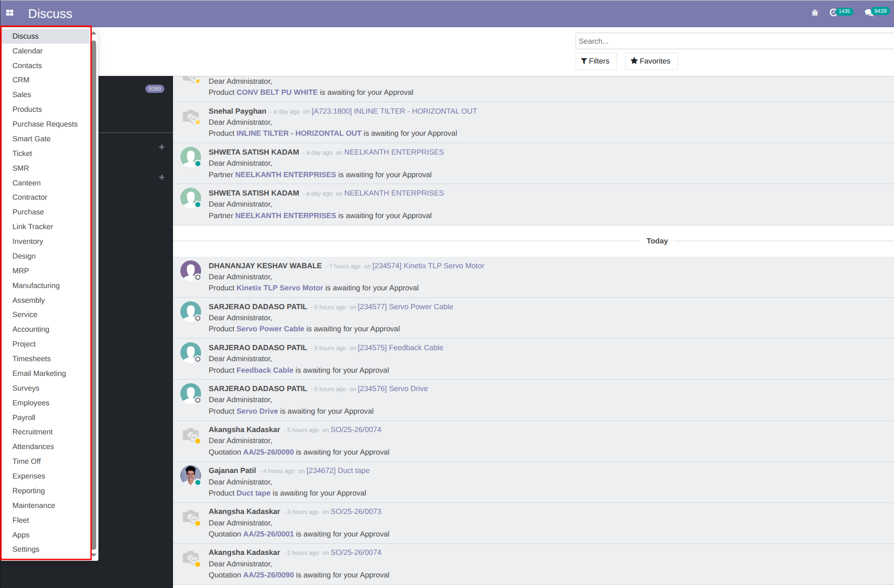Select Inventory from the apps menu
Screen dimensions: 894x588
point(28,242)
